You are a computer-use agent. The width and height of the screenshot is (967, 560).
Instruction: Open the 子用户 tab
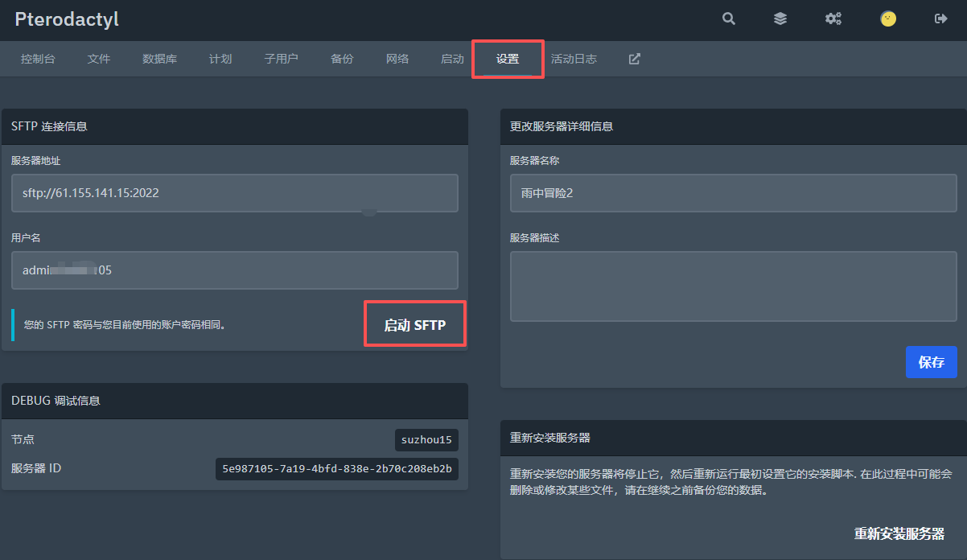[281, 59]
